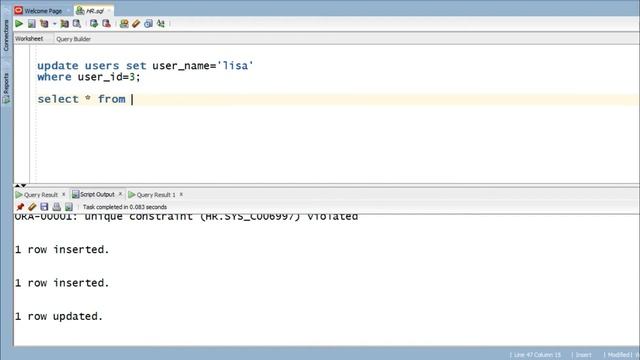
Task: Click the '1 row updated.' output text
Action: (59, 316)
